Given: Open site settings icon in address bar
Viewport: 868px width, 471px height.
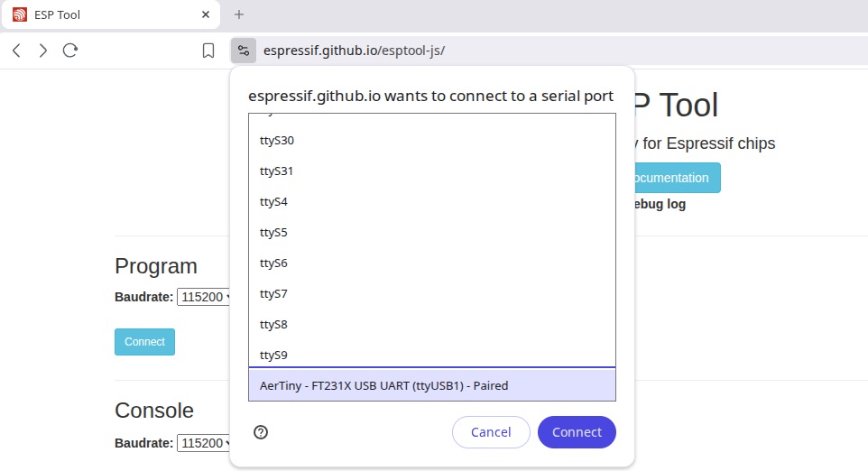Looking at the screenshot, I should tap(243, 51).
